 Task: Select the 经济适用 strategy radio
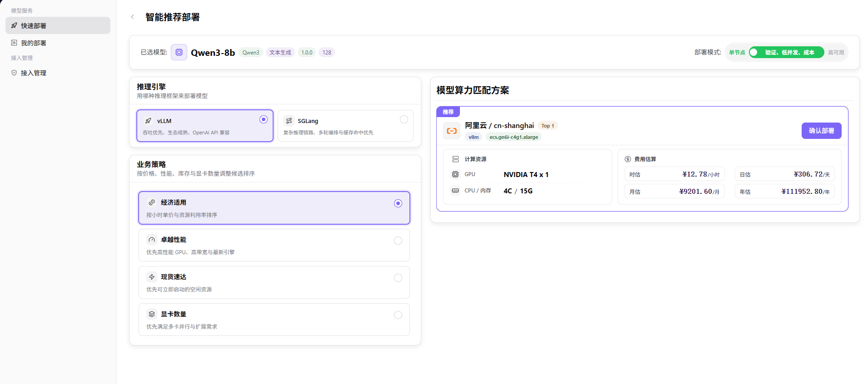(398, 203)
